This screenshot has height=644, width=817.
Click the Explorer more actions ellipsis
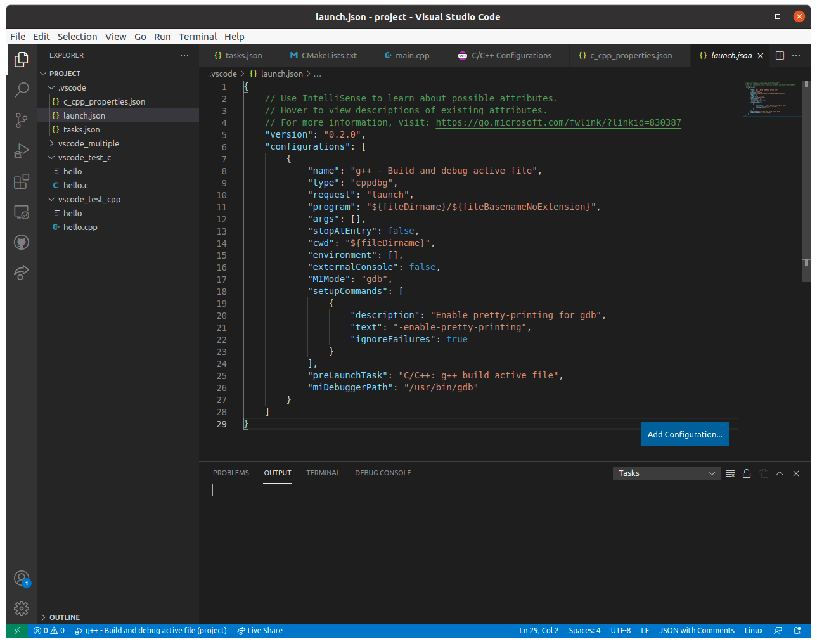(184, 56)
